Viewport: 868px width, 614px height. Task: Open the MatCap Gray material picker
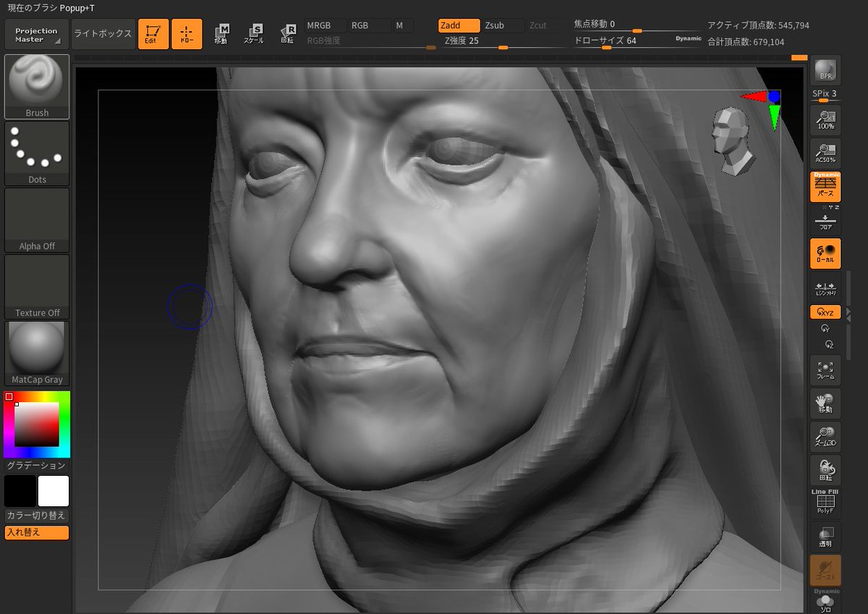click(37, 354)
